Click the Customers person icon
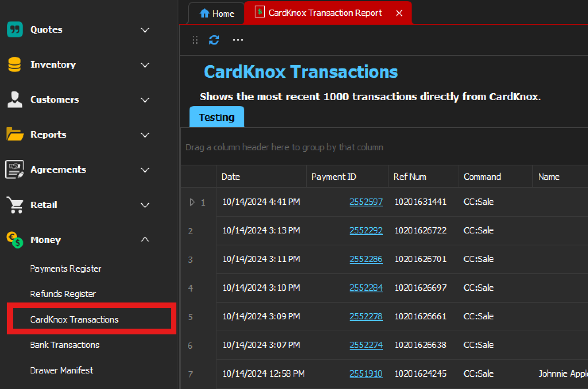588x389 pixels. (x=15, y=99)
